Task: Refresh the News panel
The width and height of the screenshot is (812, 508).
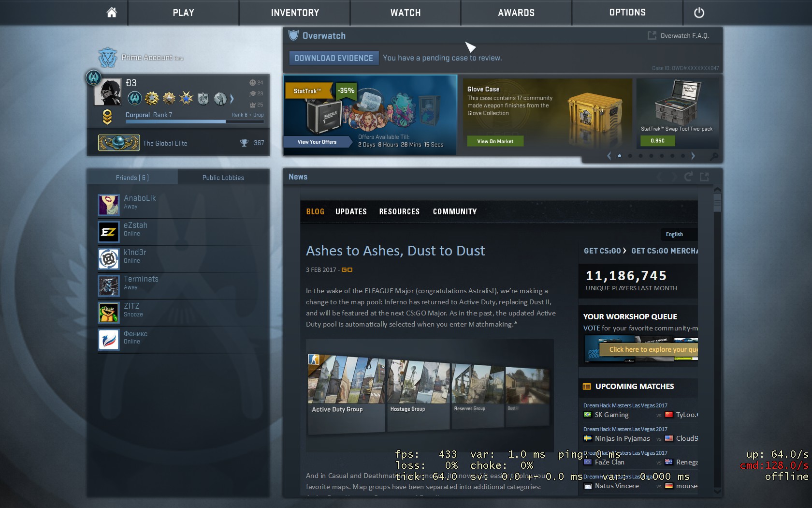Action: coord(688,177)
